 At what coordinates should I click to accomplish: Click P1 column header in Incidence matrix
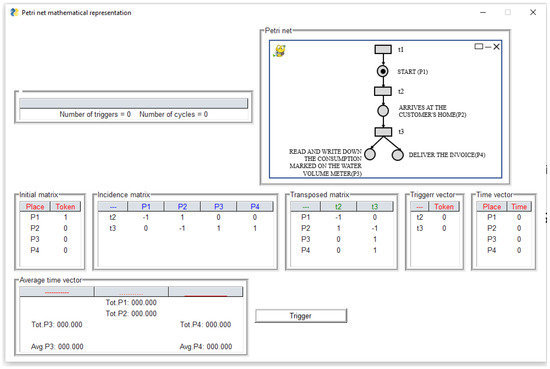[x=146, y=207]
